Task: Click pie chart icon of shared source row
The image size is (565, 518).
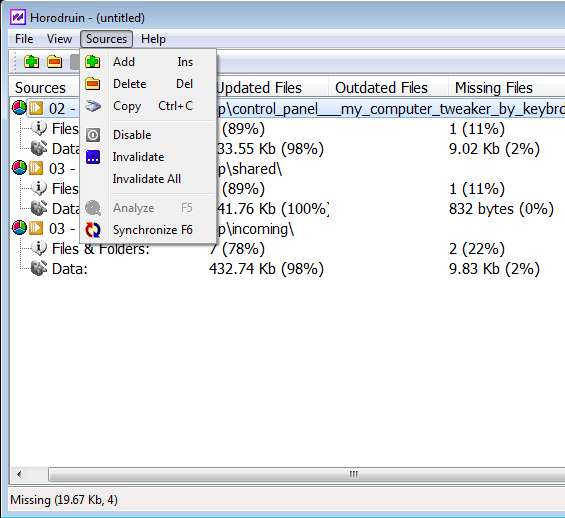Action: [x=19, y=168]
